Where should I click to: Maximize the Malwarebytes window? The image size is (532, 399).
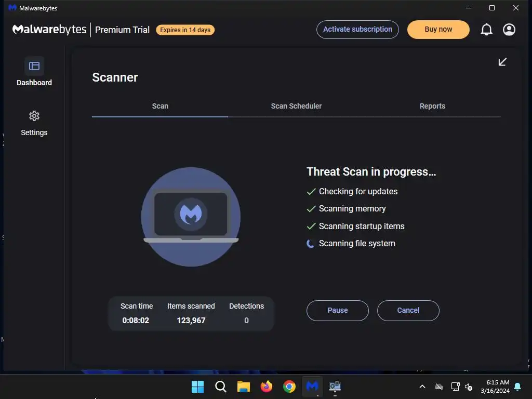click(x=492, y=8)
